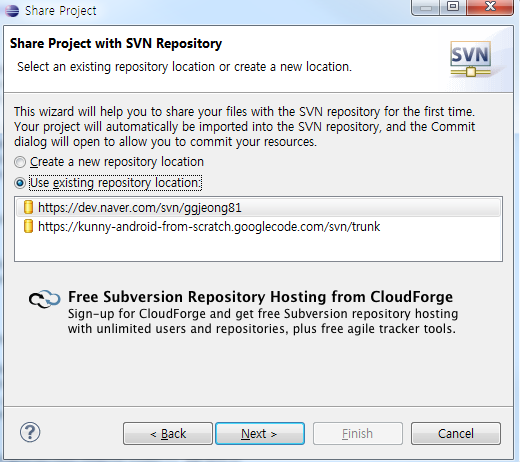Close the Share Project dialog
This screenshot has height=462, width=520.
490,7
